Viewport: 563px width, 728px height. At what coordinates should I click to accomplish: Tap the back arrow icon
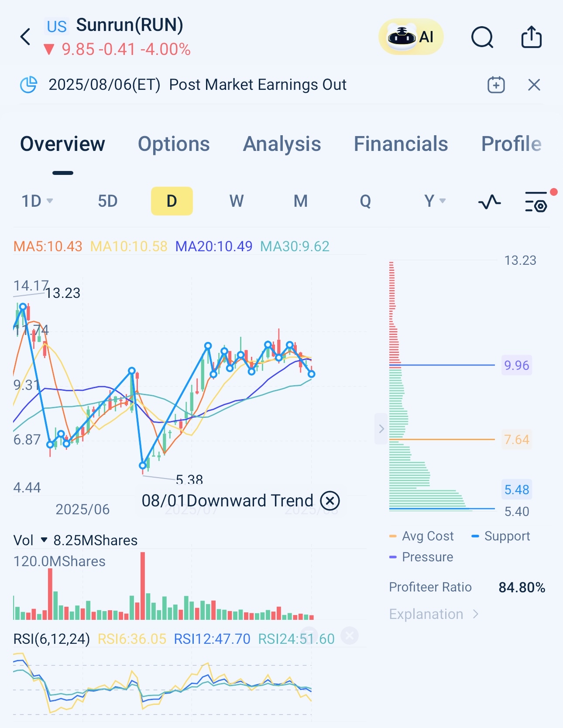[26, 37]
